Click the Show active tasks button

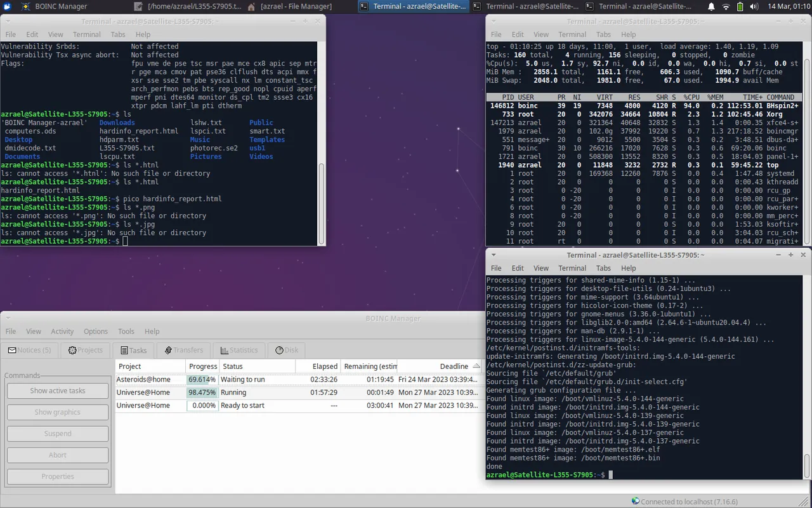pyautogui.click(x=58, y=391)
